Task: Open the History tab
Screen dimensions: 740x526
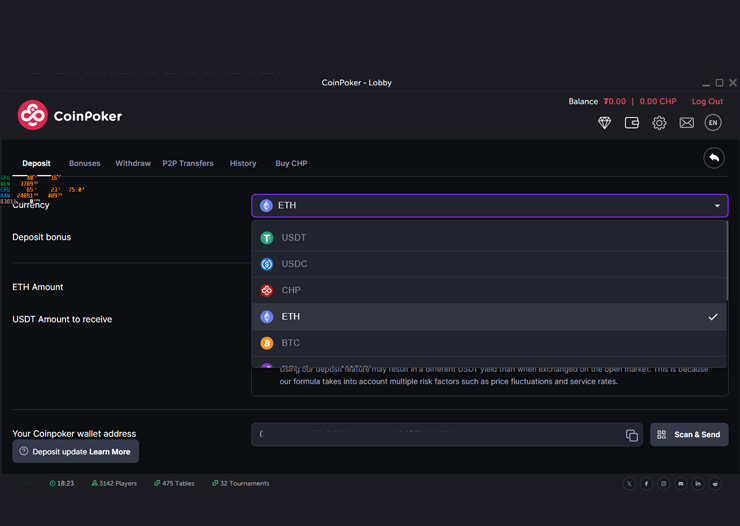Action: tap(243, 163)
